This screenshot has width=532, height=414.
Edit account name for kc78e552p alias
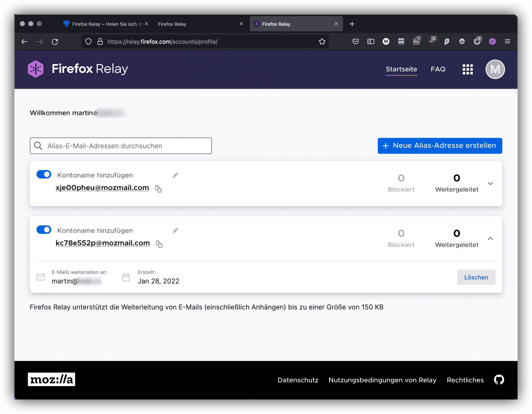click(175, 231)
